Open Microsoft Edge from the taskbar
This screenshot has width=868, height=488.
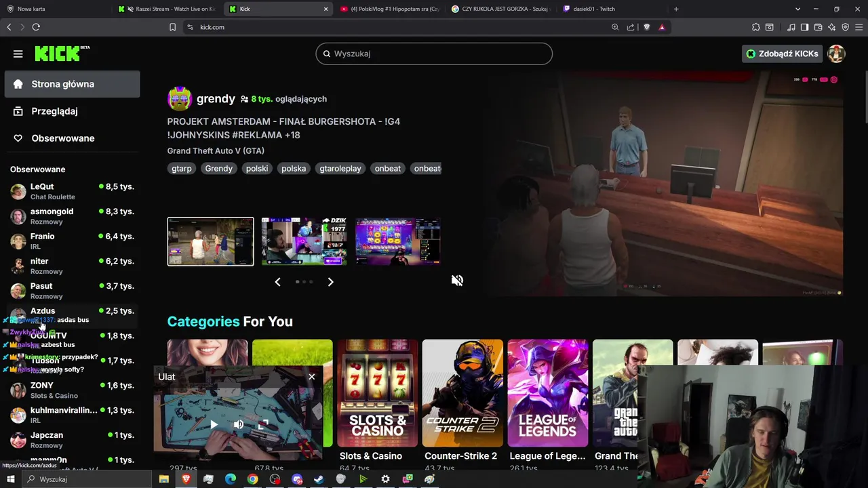(230, 479)
